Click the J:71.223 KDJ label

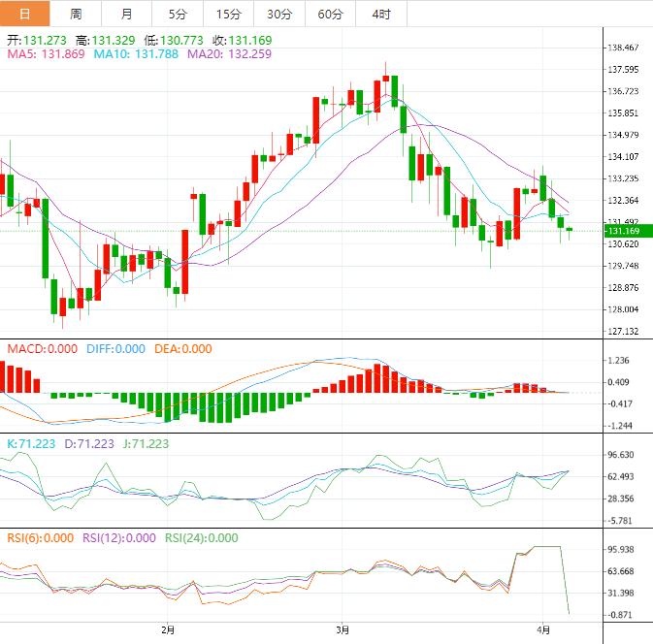coord(146,444)
